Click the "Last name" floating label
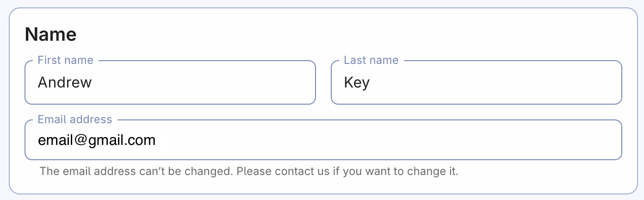Screen dimensions: 644x200 [371, 60]
